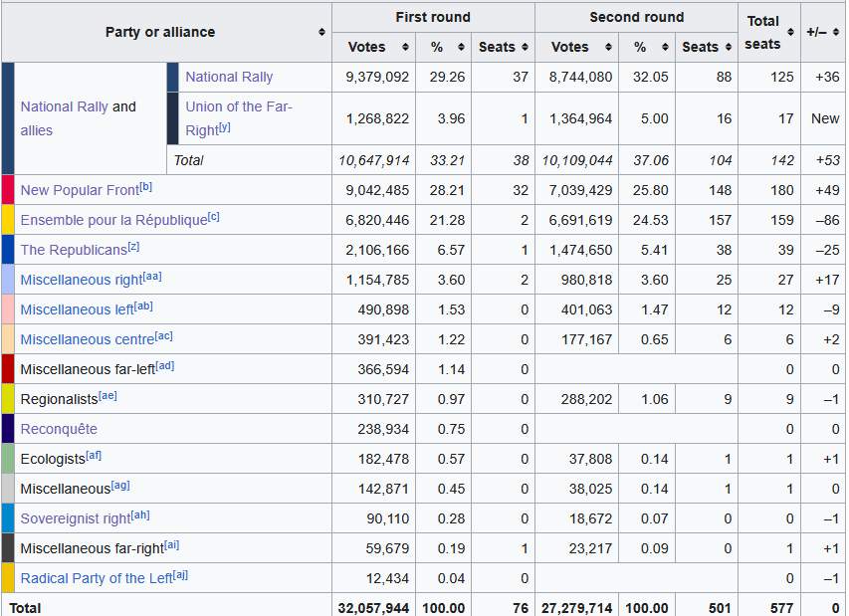Open footnote [b] after New Popular Front
The height and width of the screenshot is (616, 849).
[x=145, y=187]
